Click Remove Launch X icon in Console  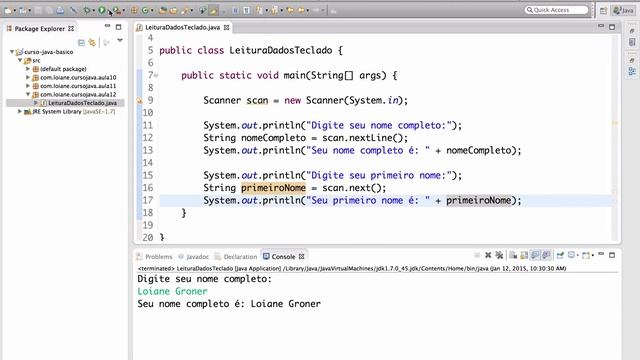[x=488, y=255]
